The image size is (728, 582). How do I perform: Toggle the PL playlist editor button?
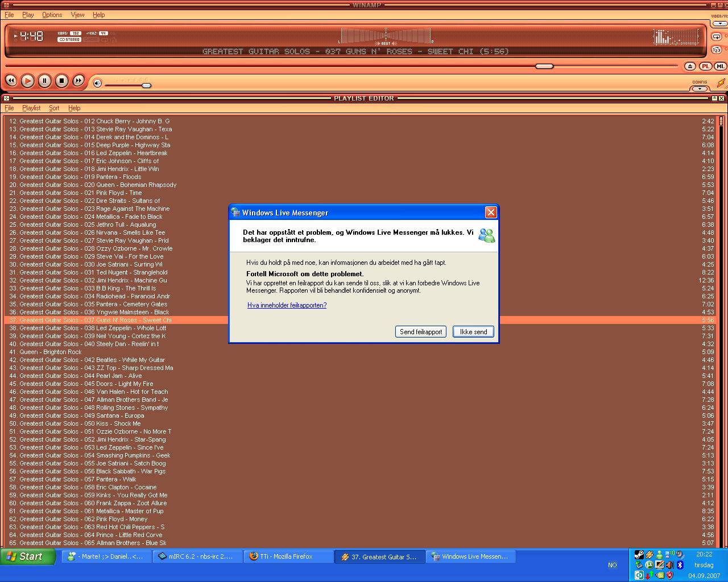[x=705, y=66]
